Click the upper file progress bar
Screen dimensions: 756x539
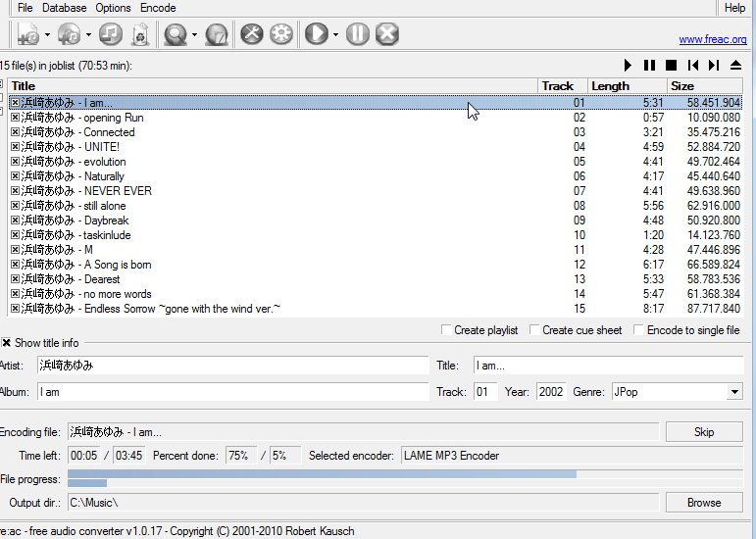click(405, 474)
